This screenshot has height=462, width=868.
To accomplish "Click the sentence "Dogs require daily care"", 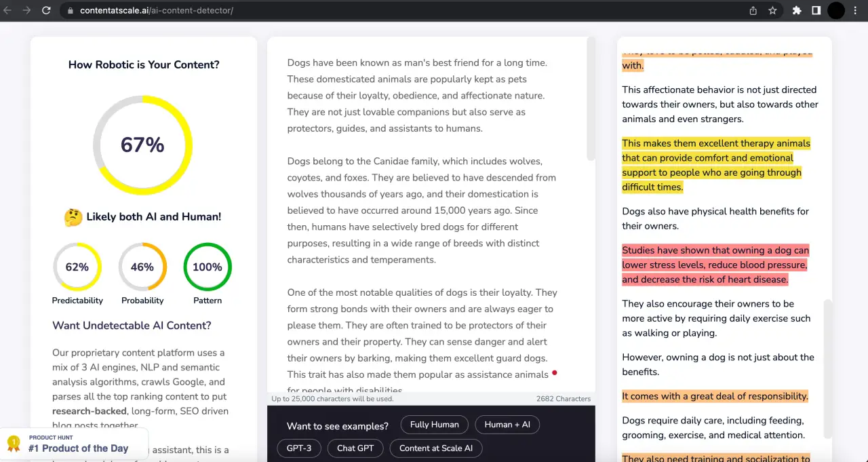I will tap(713, 428).
